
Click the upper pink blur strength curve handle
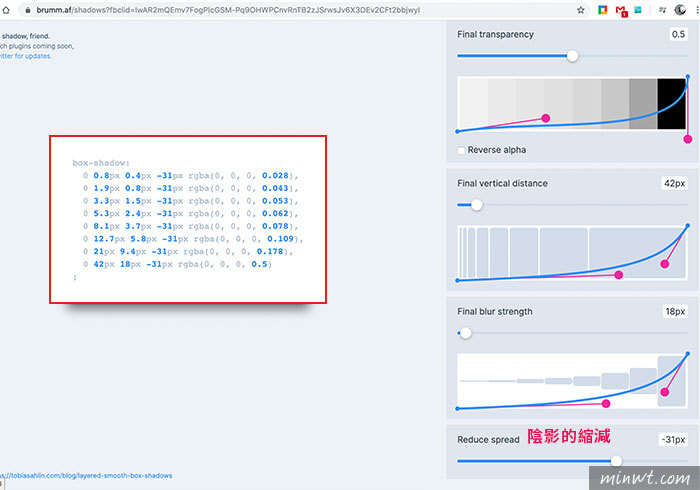[665, 392]
